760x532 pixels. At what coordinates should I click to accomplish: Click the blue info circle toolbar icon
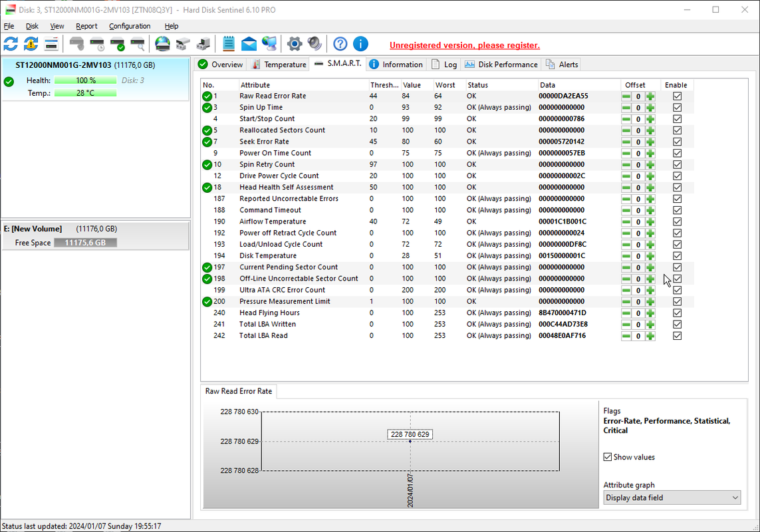click(360, 44)
